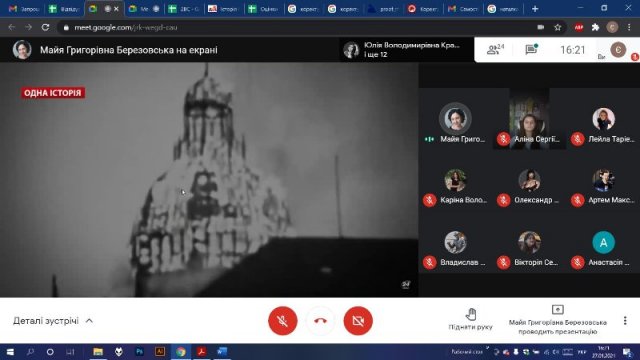Toggle the microphone mute button
Image resolution: width=640 pixels, height=360 pixels.
click(282, 321)
